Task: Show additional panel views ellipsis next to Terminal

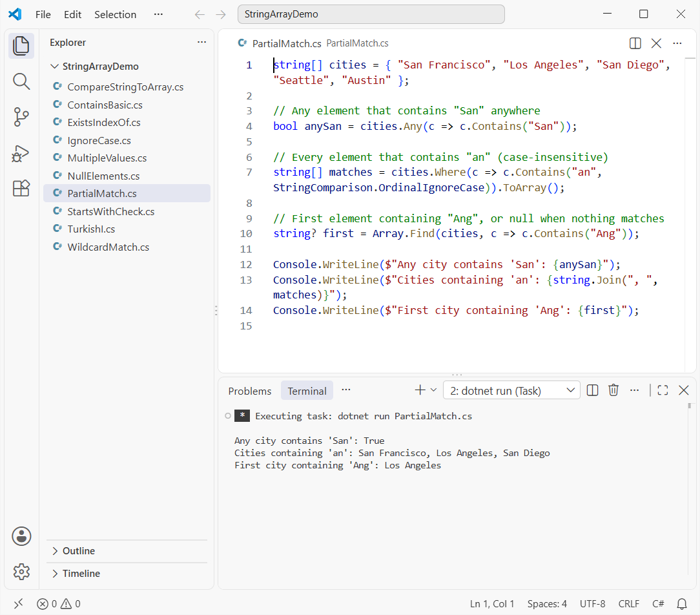Action: point(346,390)
